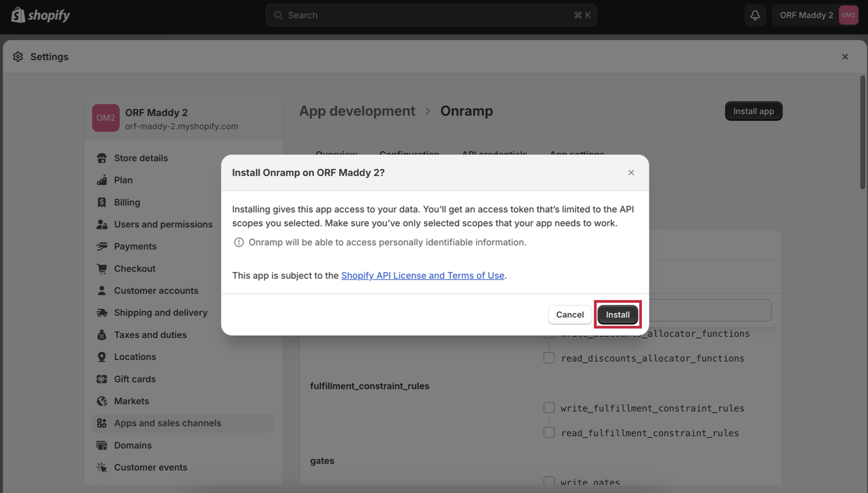
Task: Click the Taxes and duties icon
Action: click(x=102, y=335)
